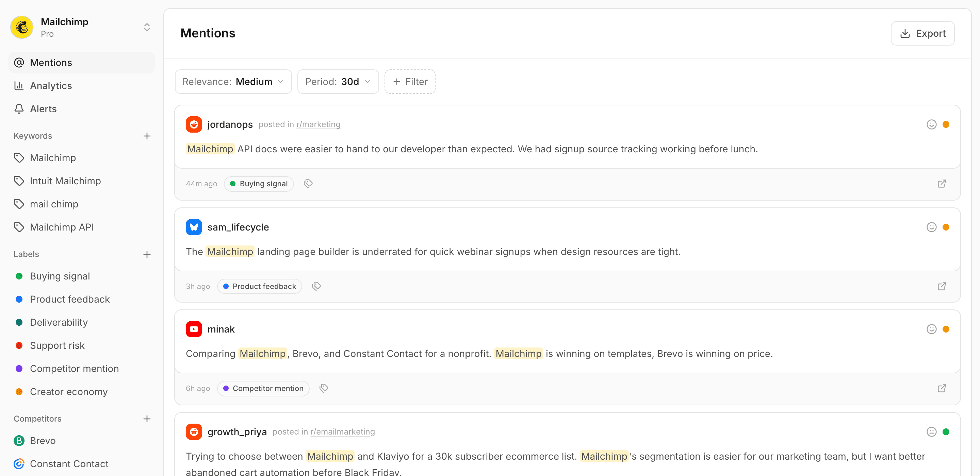The height and width of the screenshot is (476, 980).
Task: Click the Export button
Action: [x=922, y=33]
